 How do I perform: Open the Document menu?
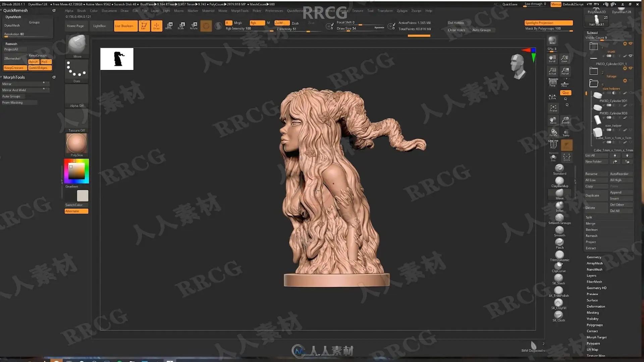pos(109,11)
